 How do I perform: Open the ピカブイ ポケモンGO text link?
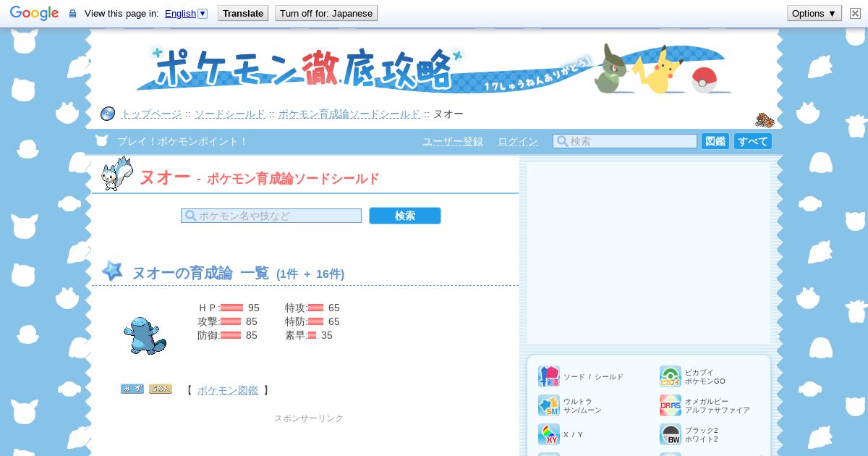pyautogui.click(x=705, y=377)
